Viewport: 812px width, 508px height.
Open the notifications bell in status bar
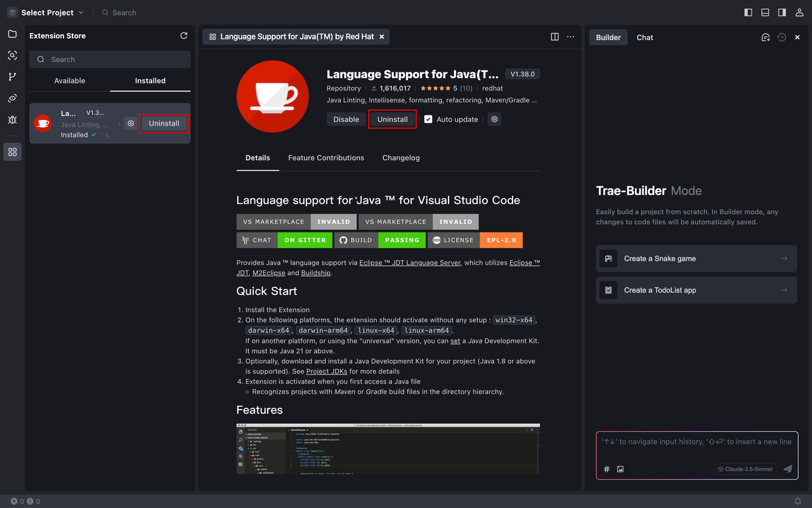(x=798, y=501)
